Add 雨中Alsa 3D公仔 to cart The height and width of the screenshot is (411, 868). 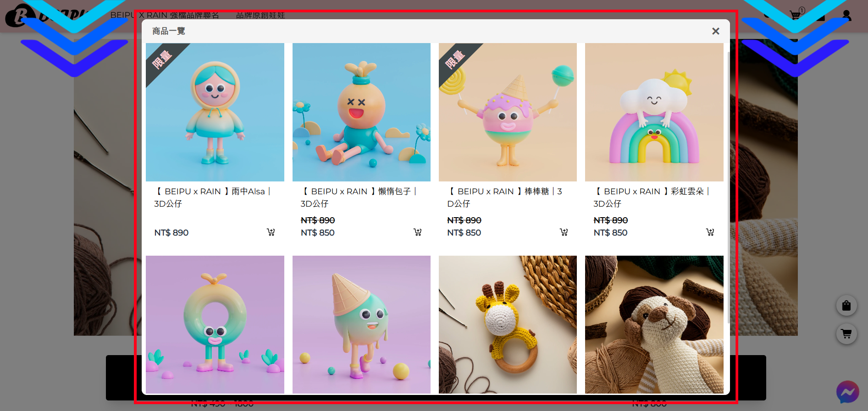click(271, 232)
